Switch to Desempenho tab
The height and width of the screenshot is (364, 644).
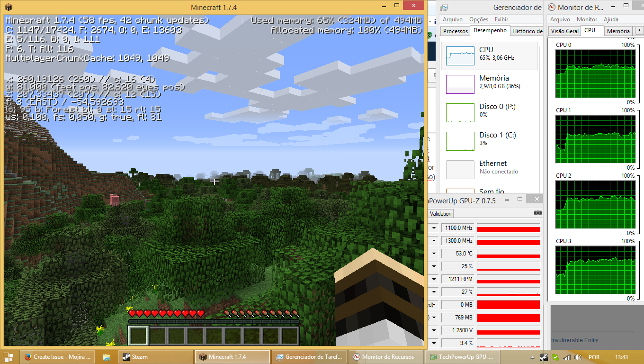point(490,30)
